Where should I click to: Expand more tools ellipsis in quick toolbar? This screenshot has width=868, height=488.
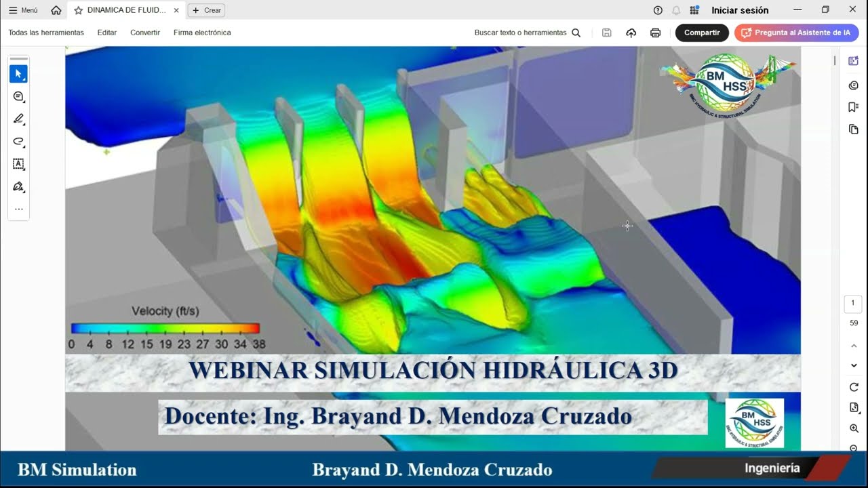[18, 209]
